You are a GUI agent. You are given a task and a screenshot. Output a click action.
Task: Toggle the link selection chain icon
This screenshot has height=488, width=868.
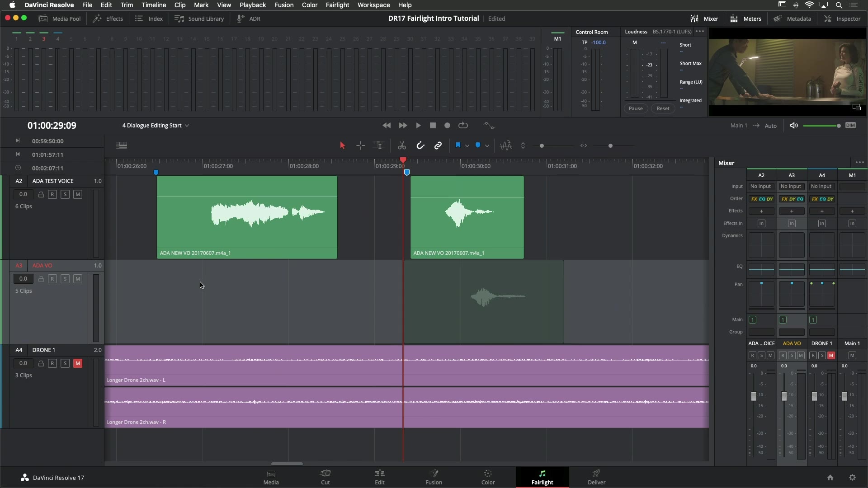point(438,145)
